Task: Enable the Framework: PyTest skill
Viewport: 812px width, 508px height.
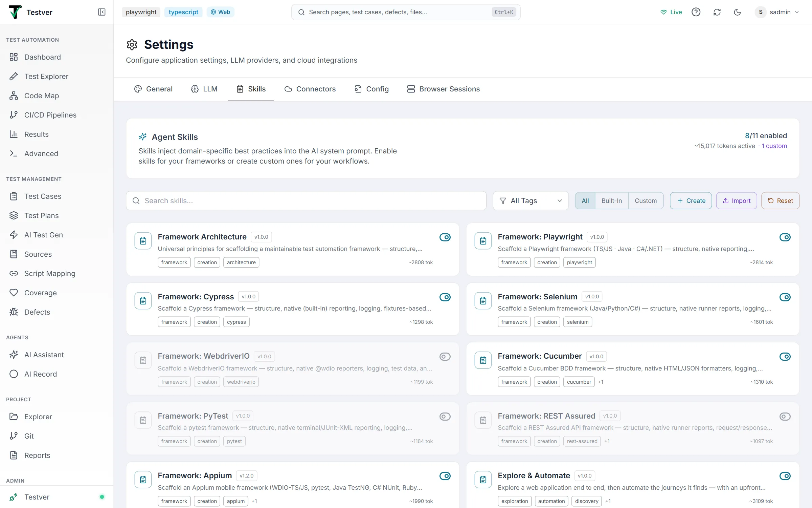Action: click(x=445, y=417)
